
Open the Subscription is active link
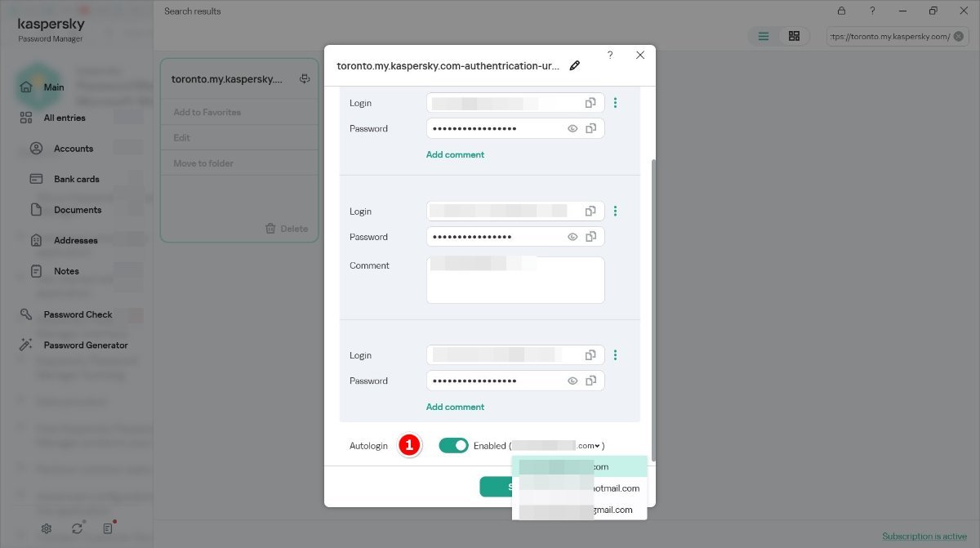[924, 537]
